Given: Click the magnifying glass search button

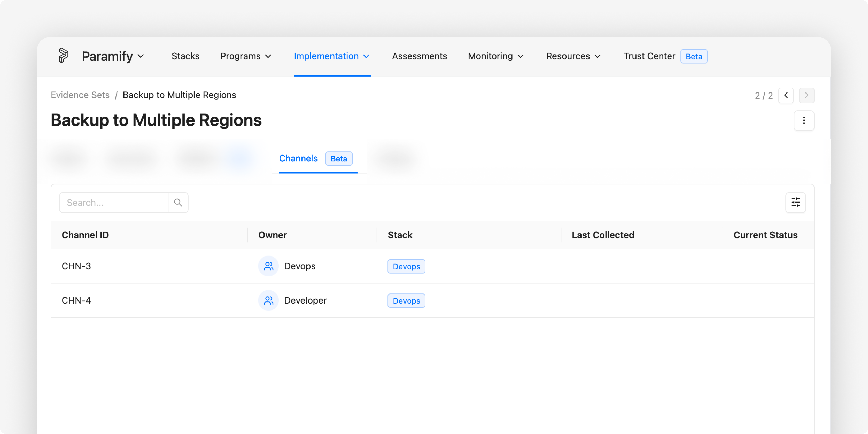Looking at the screenshot, I should (178, 203).
